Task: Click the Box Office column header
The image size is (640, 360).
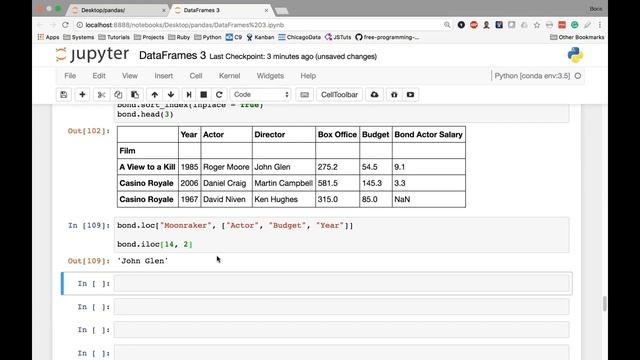Action: 337,134
